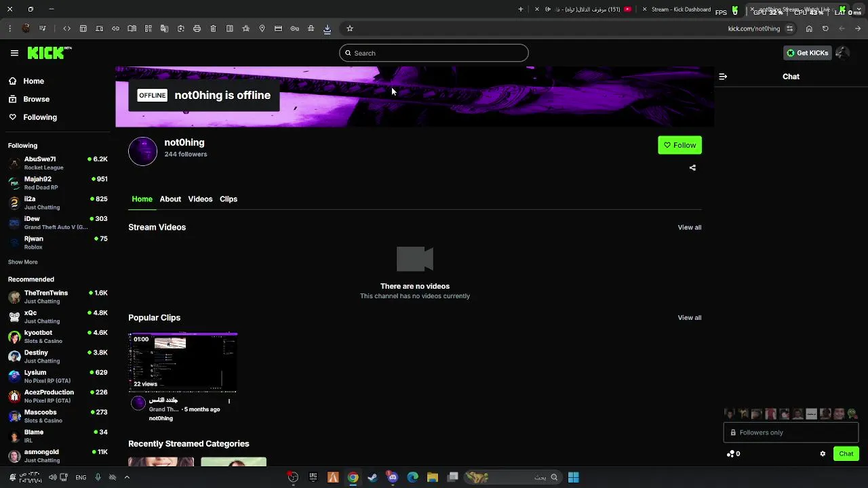This screenshot has width=868, height=488.
Task: Open xQc recommended channel
Action: pos(58,317)
